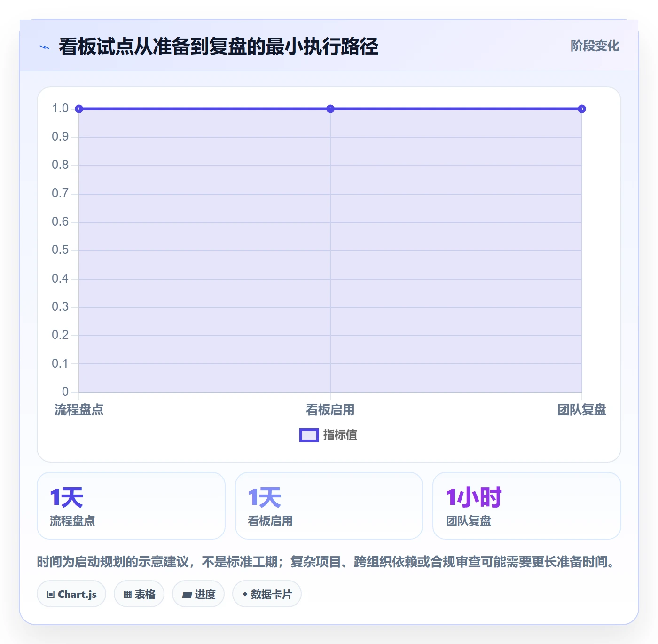
Task: Click the square icon in the Chart.js chip
Action: click(x=51, y=595)
